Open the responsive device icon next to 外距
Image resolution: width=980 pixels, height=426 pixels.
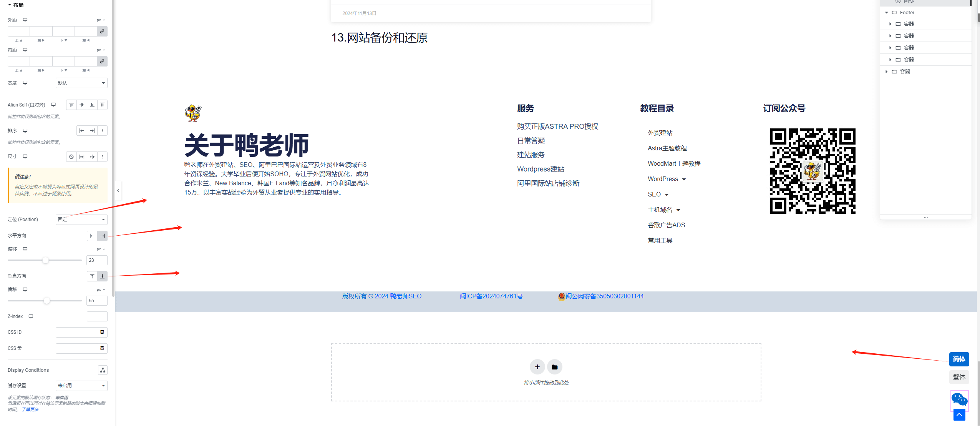pyautogui.click(x=25, y=20)
